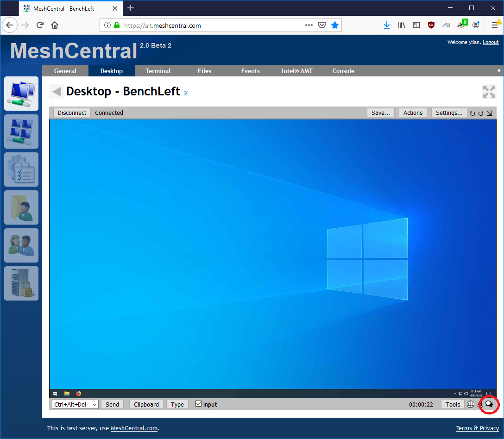The image size is (504, 439).
Task: Open the Actions button
Action: 413,113
